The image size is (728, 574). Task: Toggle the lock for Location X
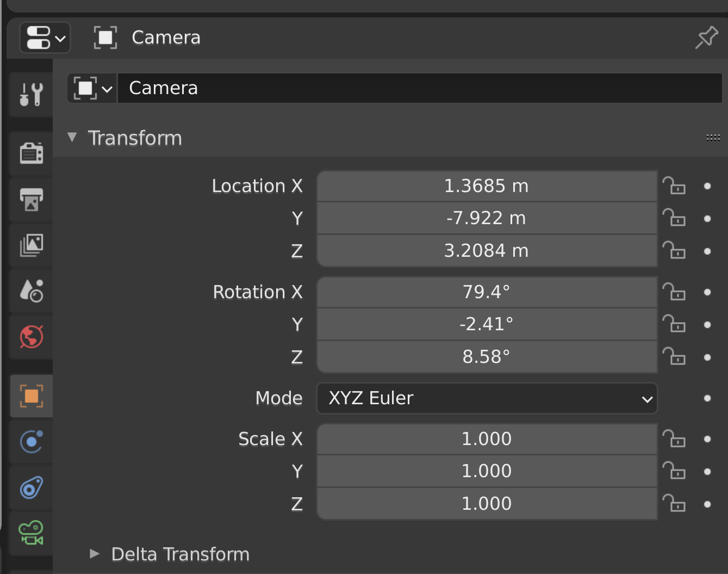coord(674,186)
